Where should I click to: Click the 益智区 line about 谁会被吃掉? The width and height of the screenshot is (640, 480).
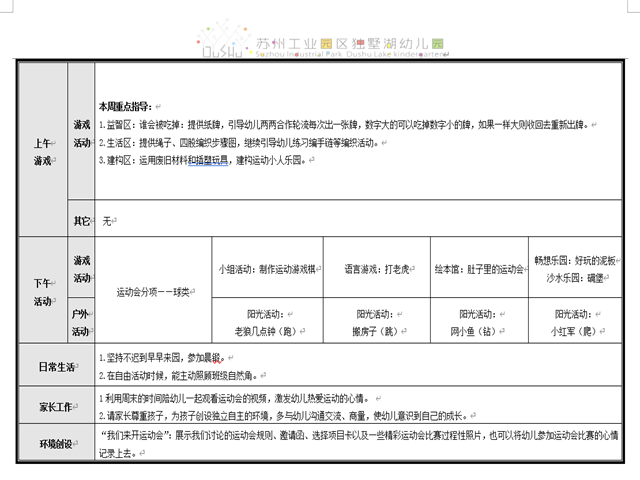(x=344, y=125)
